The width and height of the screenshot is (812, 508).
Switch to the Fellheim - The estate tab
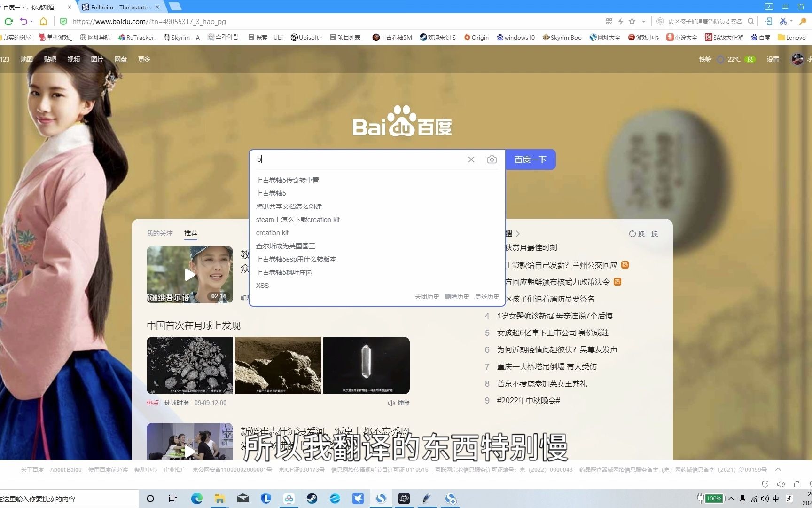click(119, 7)
